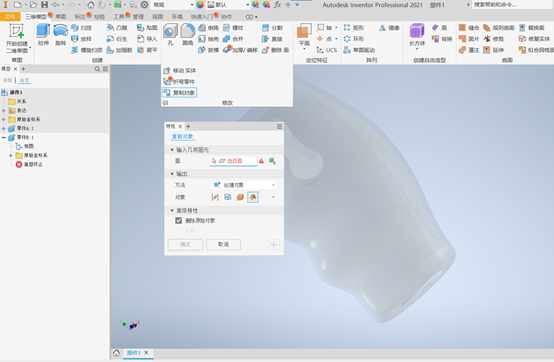Switch to the 检验 ribbon tab
Viewport: 554px width, 362px height.
[99, 17]
